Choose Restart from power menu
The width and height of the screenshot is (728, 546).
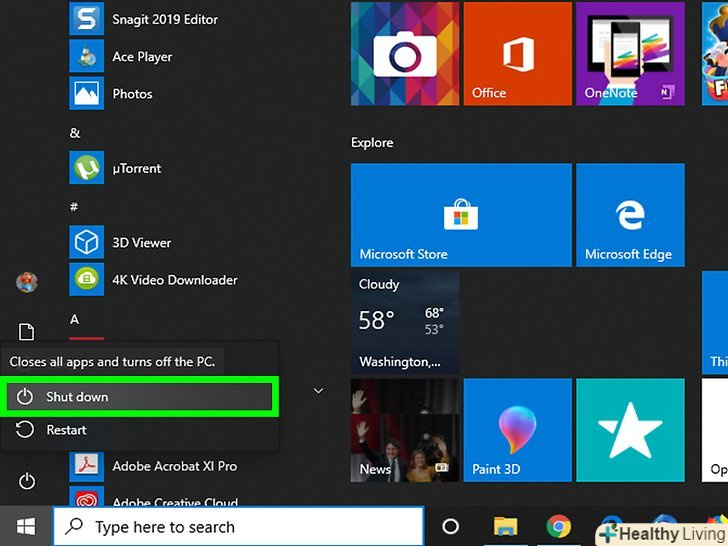coord(66,430)
